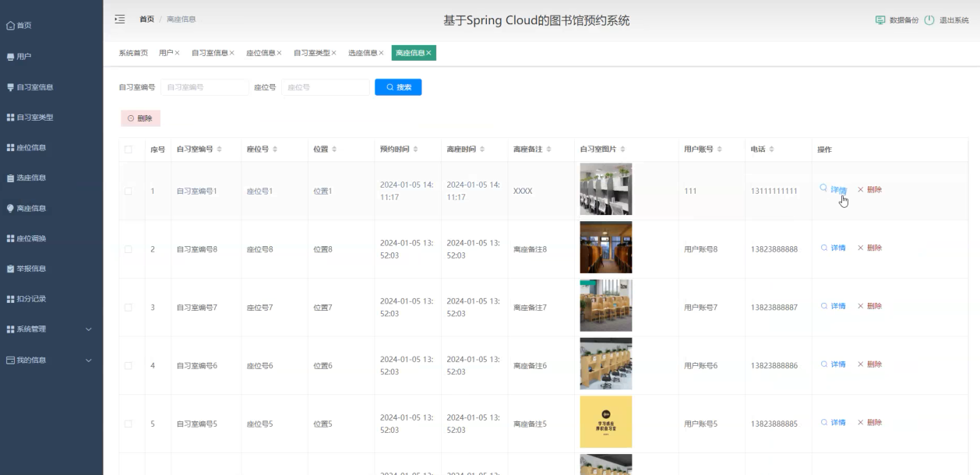This screenshot has height=475, width=980.
Task: Open 扣分记录 via its sidebar icon
Action: (x=10, y=299)
